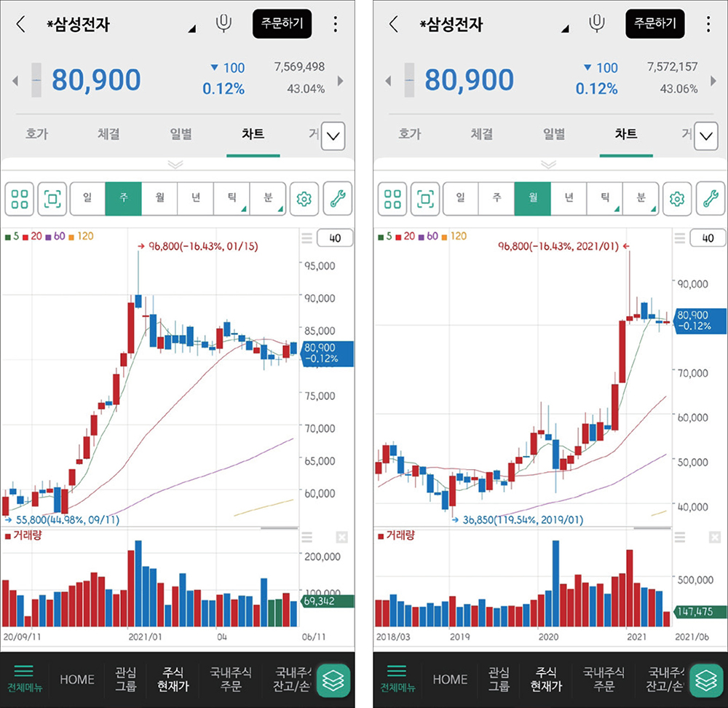Tap 주문하기 order button on right phone

click(x=654, y=24)
